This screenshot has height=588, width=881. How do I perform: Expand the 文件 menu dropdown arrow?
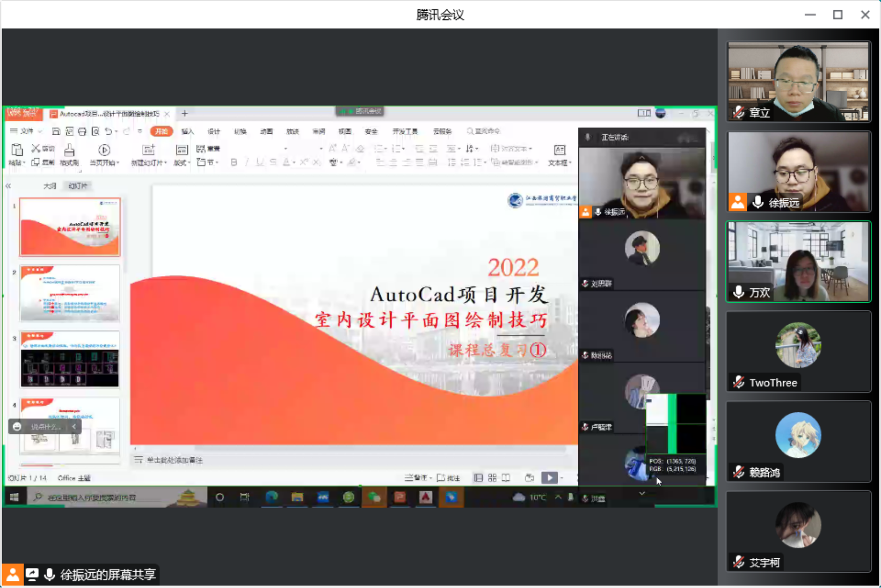40,132
